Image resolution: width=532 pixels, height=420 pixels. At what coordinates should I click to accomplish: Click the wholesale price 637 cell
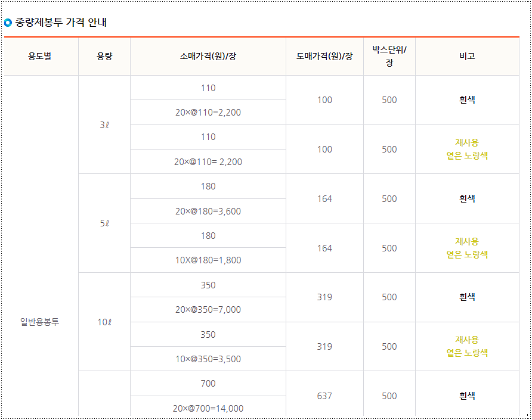click(x=324, y=395)
